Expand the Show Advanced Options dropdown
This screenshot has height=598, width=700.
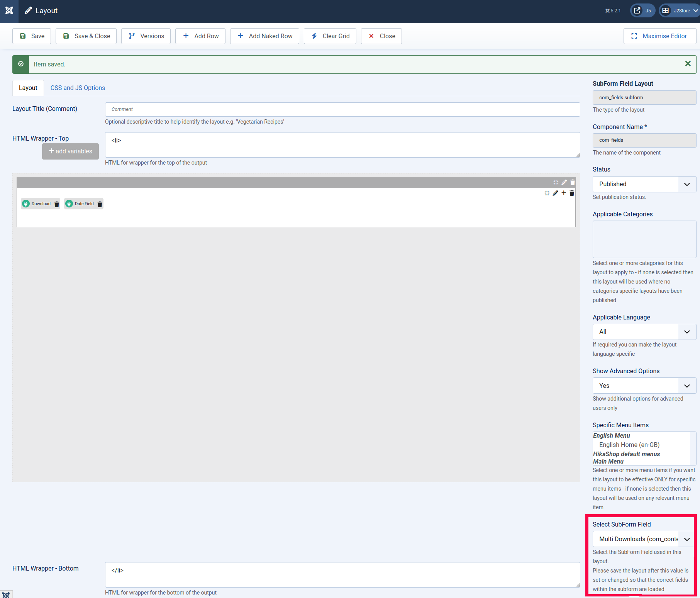pos(644,386)
